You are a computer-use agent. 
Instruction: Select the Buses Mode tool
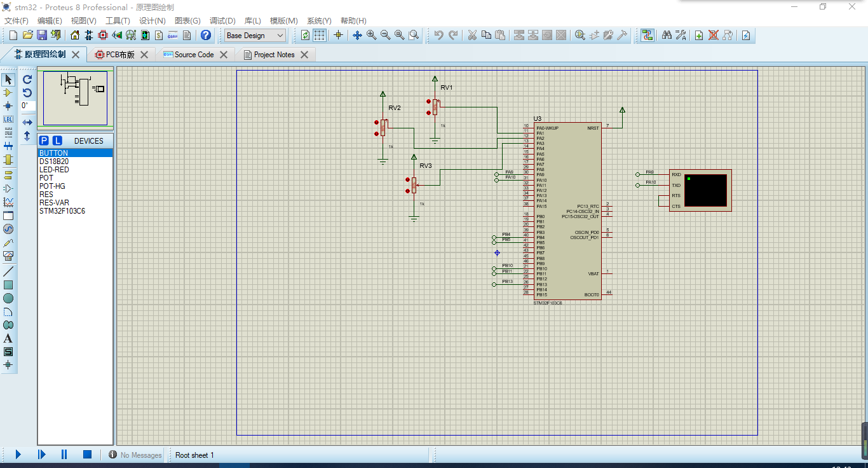click(x=8, y=146)
